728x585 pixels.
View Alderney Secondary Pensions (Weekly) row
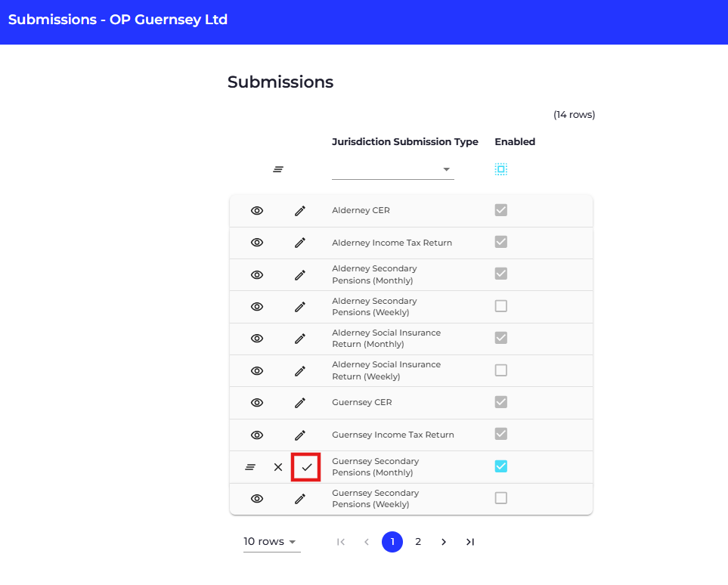[x=257, y=306]
